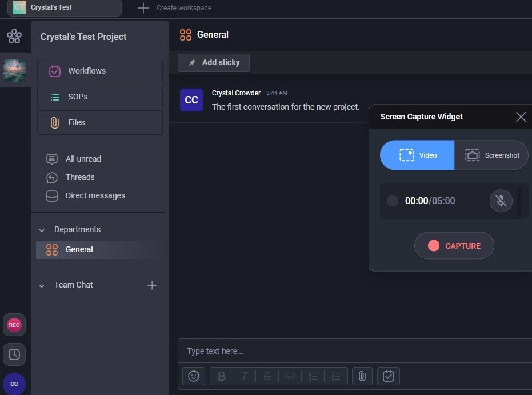Image resolution: width=532 pixels, height=395 pixels.
Task: Open the clock icon in the left rail
Action: tap(14, 354)
